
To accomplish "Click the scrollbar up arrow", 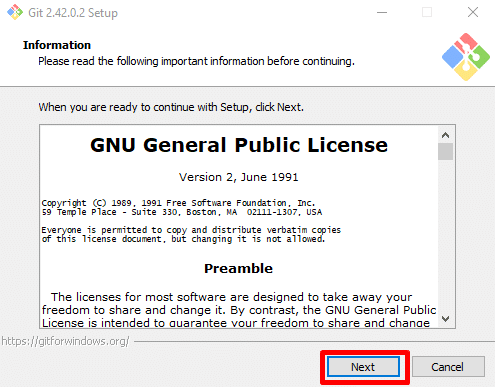I will pyautogui.click(x=445, y=135).
